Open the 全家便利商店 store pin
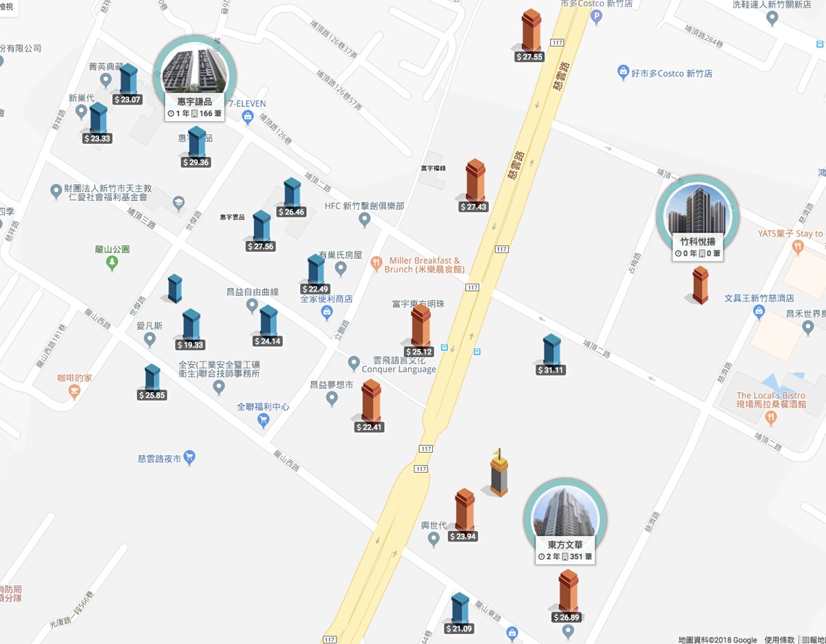The width and height of the screenshot is (826, 644). pyautogui.click(x=327, y=313)
